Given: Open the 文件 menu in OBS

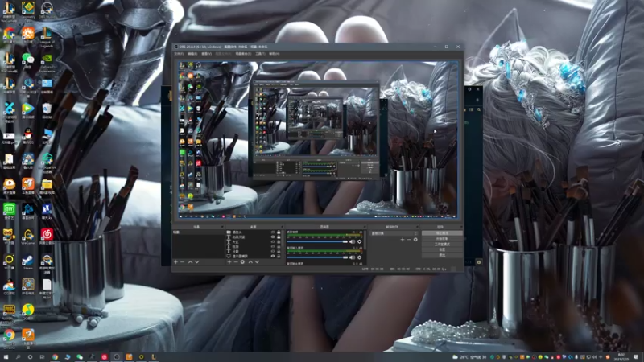Looking at the screenshot, I should click(179, 54).
